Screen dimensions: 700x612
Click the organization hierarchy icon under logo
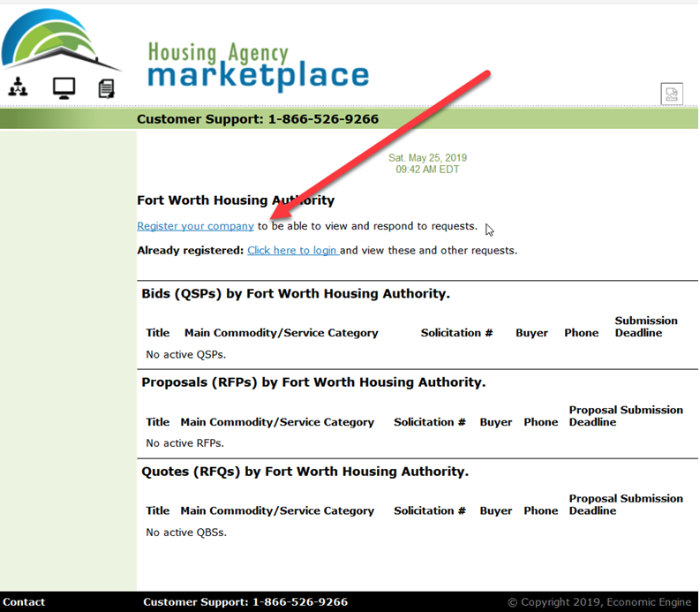click(18, 87)
